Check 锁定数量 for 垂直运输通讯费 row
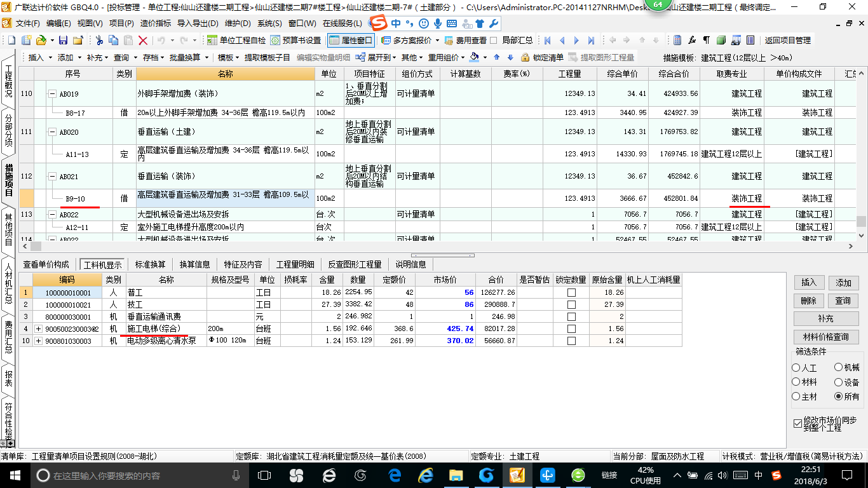Screen dimensions: 868x488 point(571,317)
